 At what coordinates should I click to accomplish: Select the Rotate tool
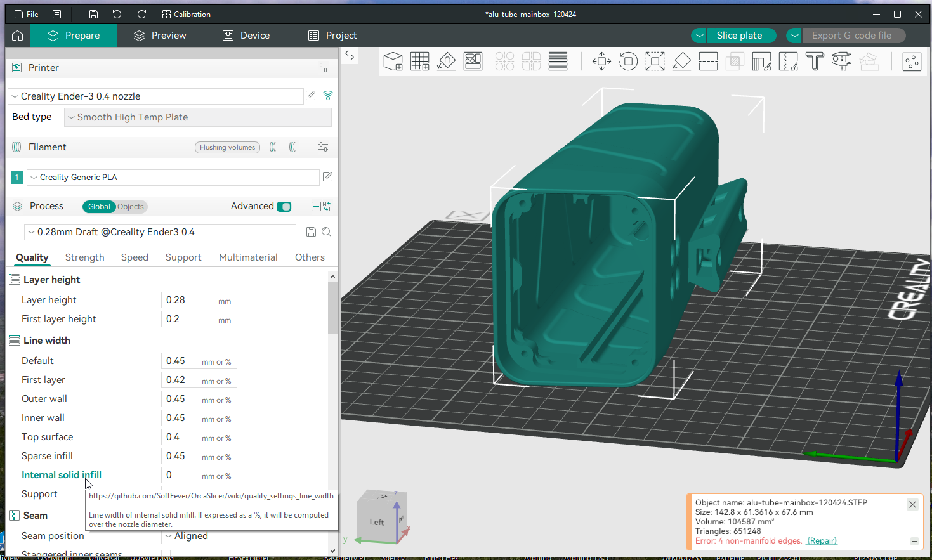coord(628,62)
